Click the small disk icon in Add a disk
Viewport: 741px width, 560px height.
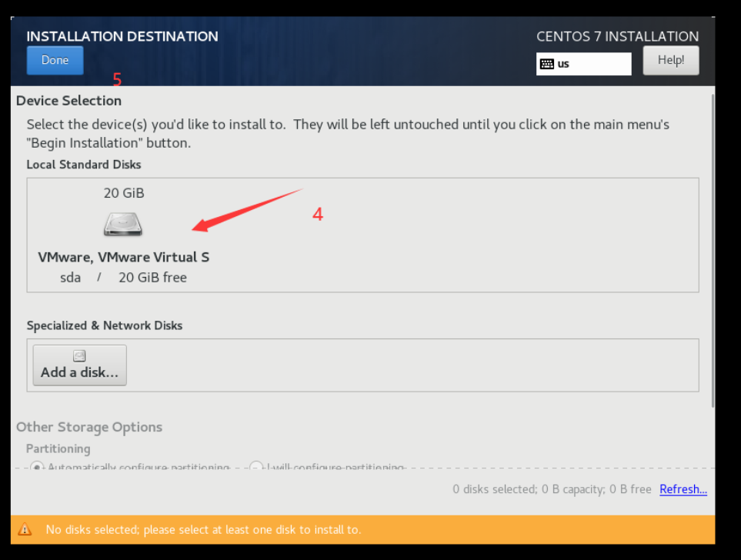(x=79, y=356)
